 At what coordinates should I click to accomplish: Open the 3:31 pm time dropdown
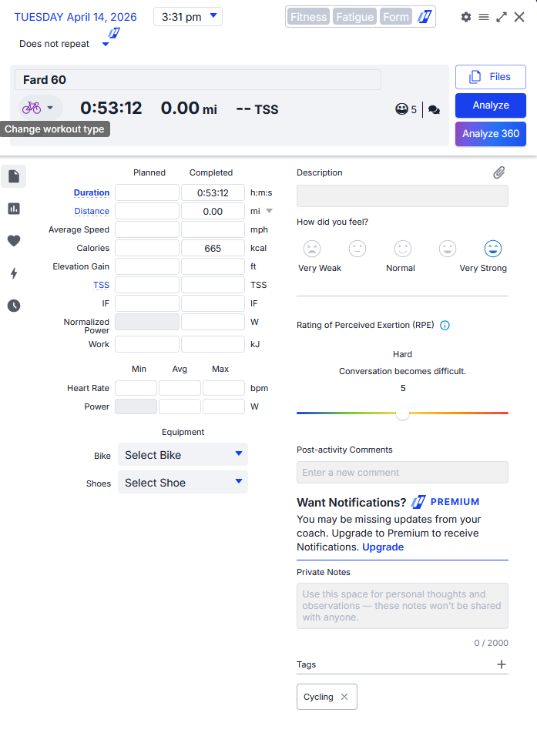click(188, 16)
